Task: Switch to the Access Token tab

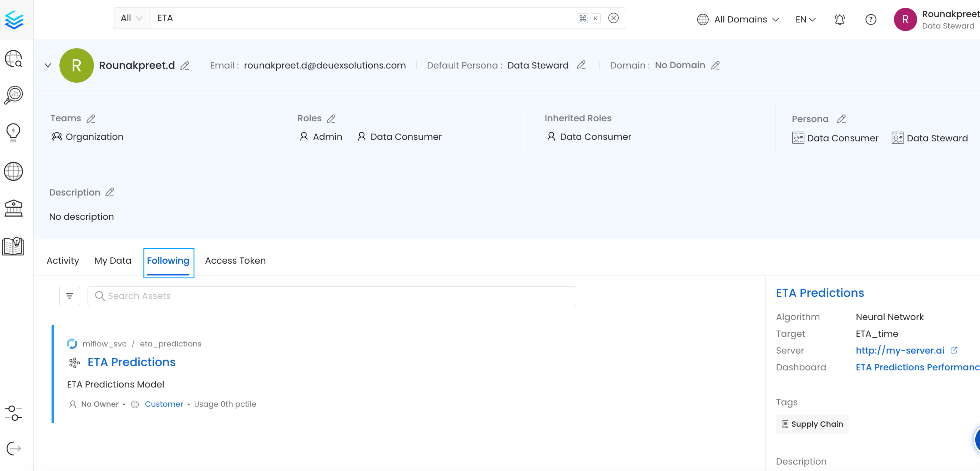Action: [235, 261]
